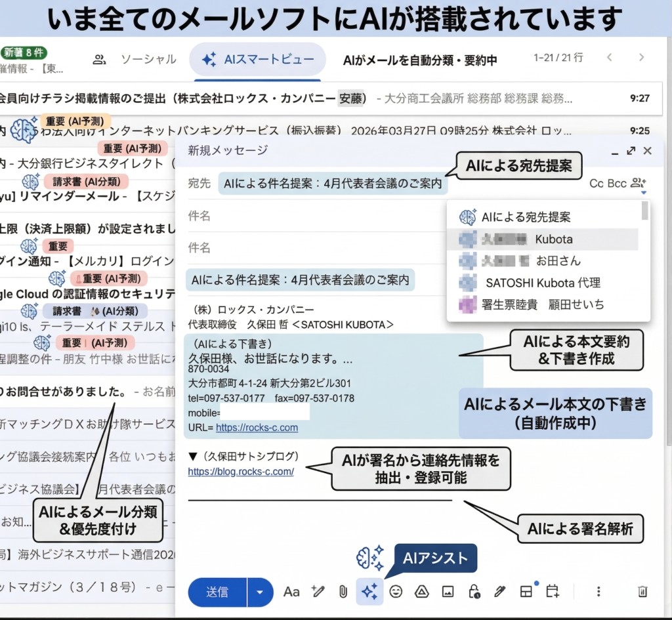The height and width of the screenshot is (620, 672).
Task: Open more options three-dot menu in compose
Action: tap(598, 592)
